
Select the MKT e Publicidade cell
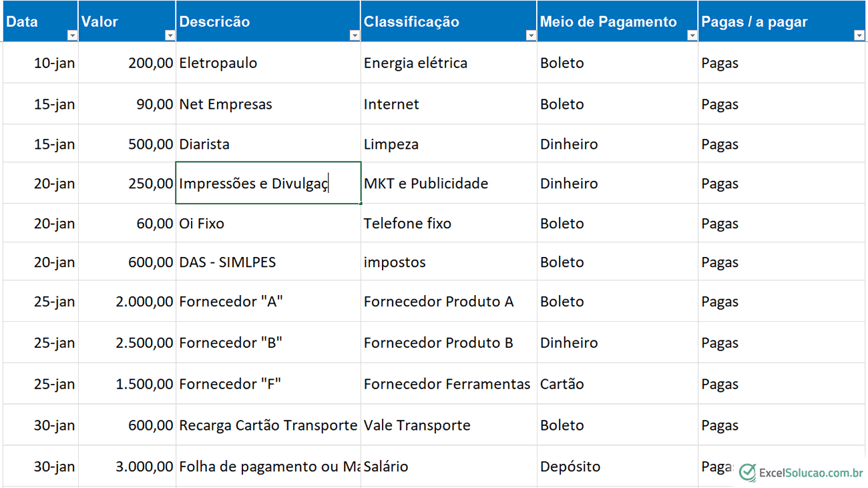449,183
